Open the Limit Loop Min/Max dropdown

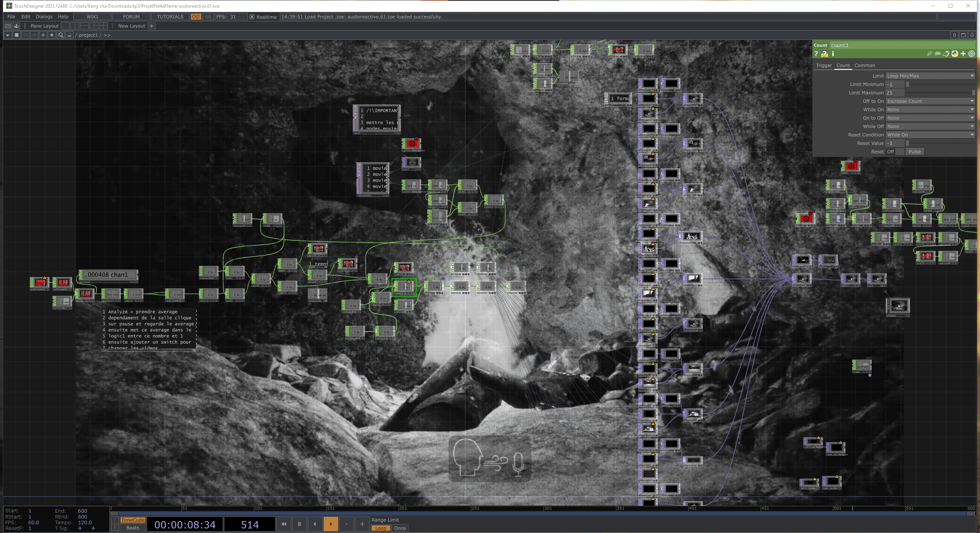[x=930, y=76]
